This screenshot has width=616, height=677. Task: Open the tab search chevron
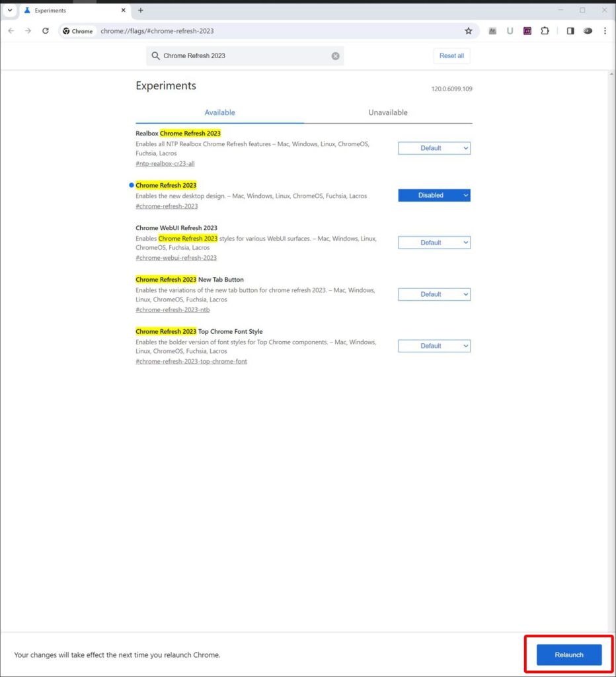10,10
